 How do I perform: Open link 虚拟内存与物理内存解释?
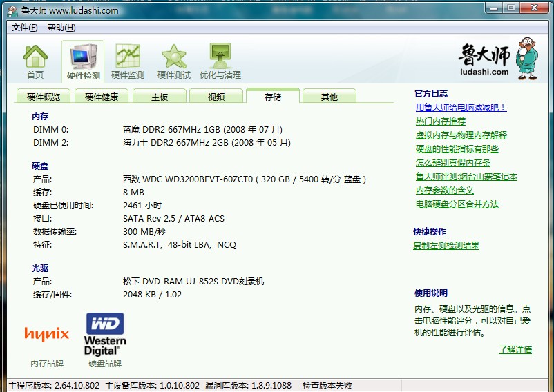(461, 135)
